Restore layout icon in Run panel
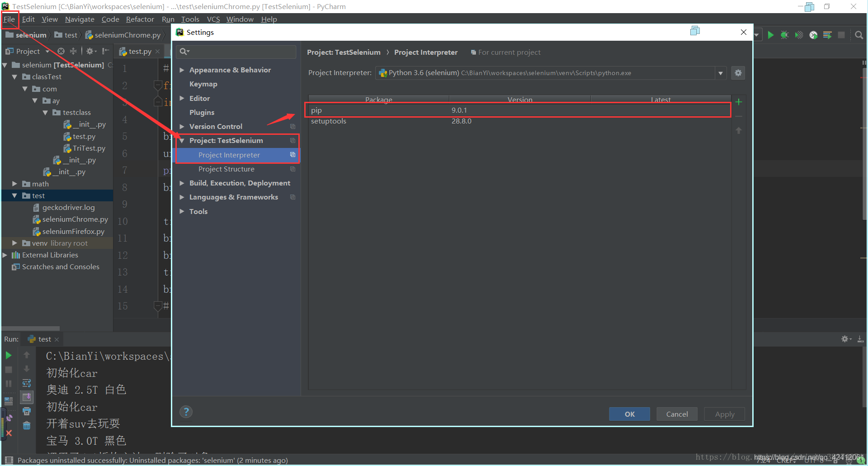 [x=9, y=401]
